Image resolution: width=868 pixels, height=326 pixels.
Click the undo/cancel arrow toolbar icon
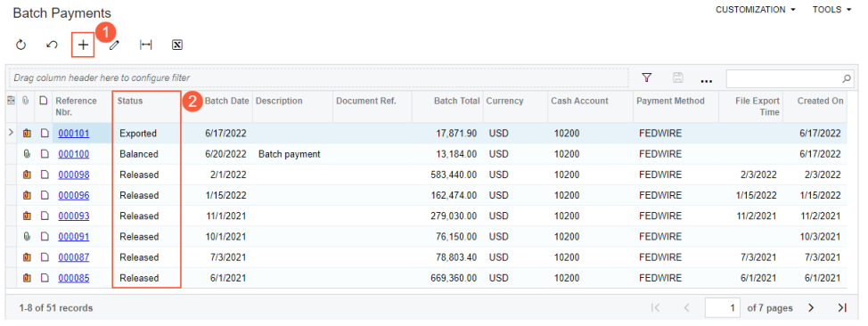[x=52, y=45]
